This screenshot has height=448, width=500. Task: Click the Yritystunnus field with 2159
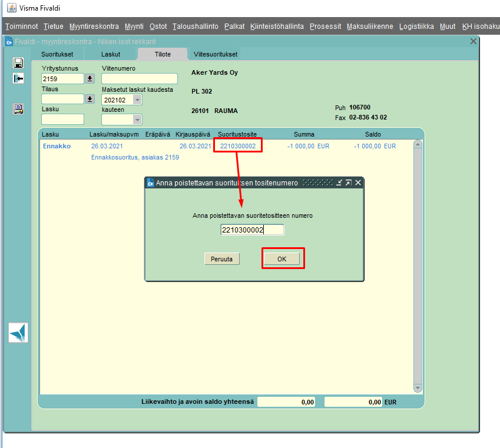click(62, 79)
